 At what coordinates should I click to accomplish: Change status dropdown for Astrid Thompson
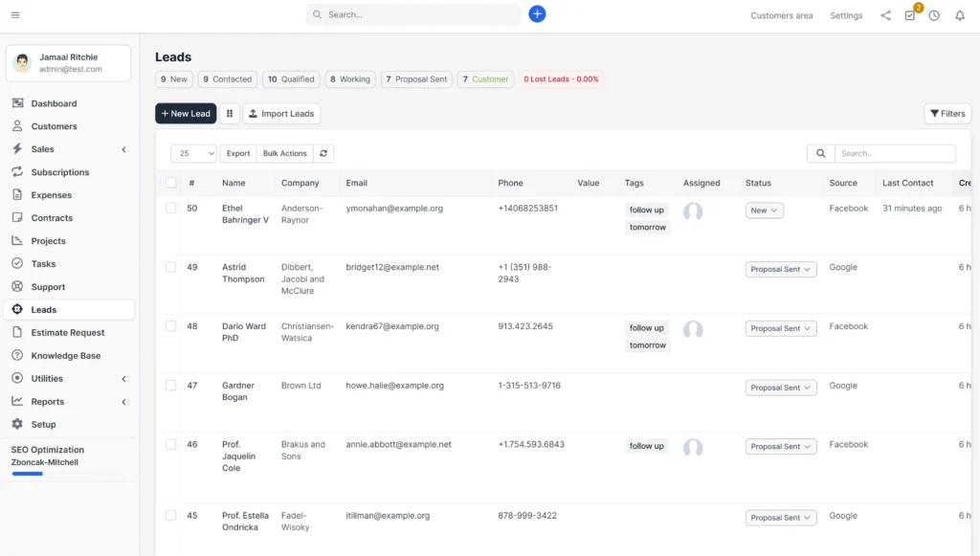pos(780,269)
